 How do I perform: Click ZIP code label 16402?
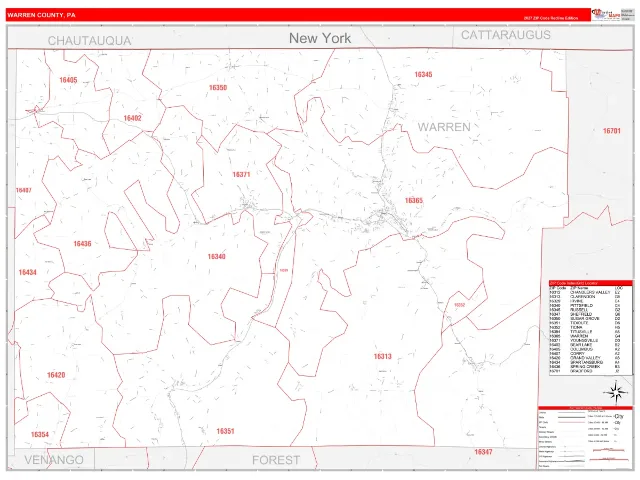(132, 118)
